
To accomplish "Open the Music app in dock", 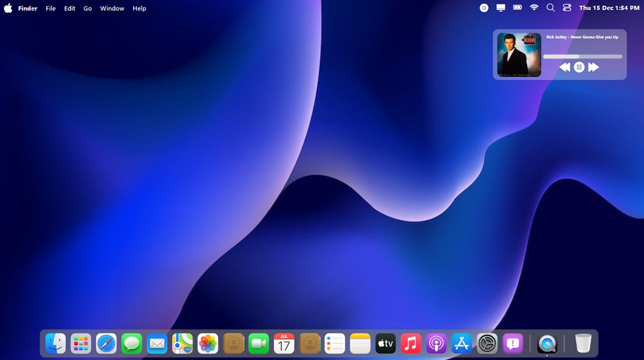I will coord(411,343).
